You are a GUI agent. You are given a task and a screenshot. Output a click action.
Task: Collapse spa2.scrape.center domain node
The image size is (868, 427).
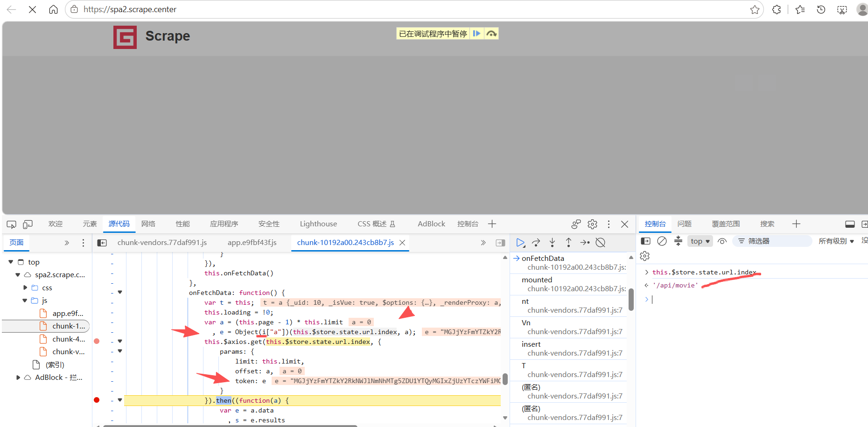[18, 275]
